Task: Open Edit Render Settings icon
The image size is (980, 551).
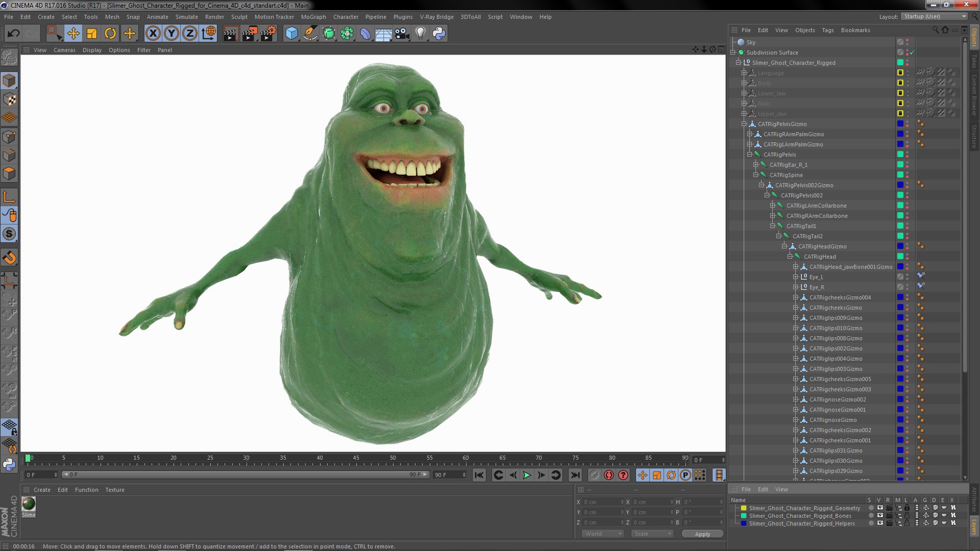Action: click(268, 34)
